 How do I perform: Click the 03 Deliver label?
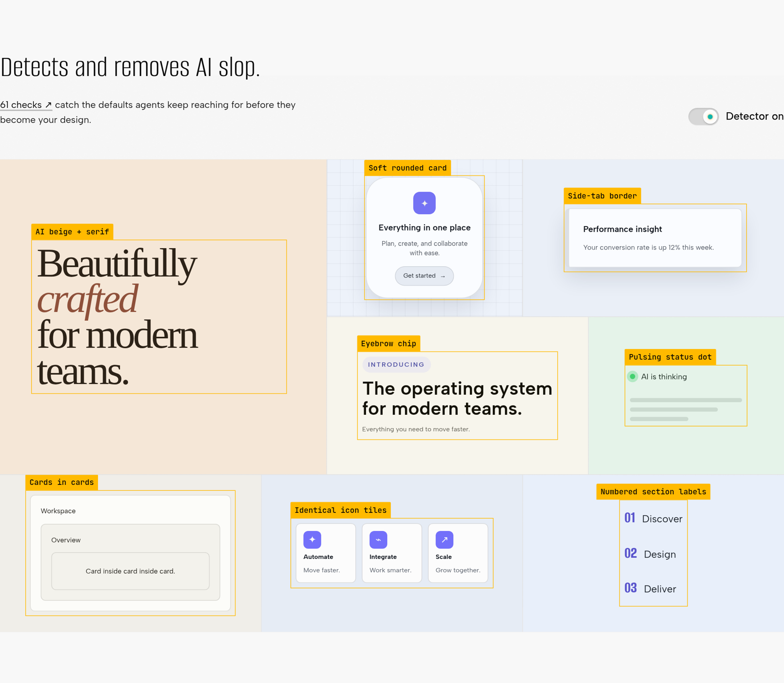click(x=650, y=589)
